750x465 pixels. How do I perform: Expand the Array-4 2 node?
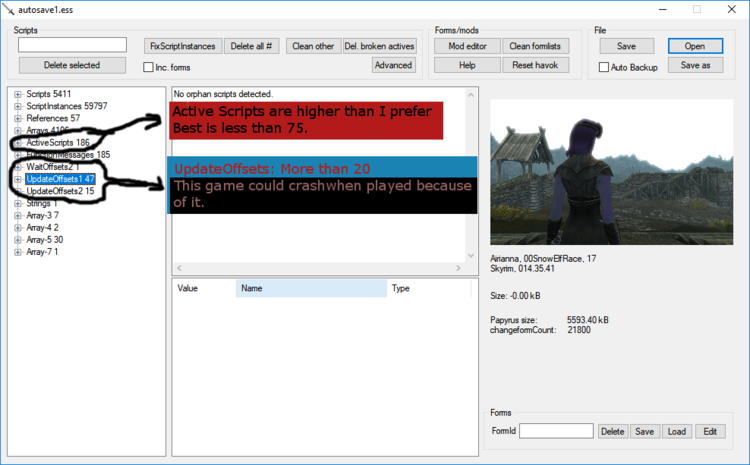(x=18, y=228)
